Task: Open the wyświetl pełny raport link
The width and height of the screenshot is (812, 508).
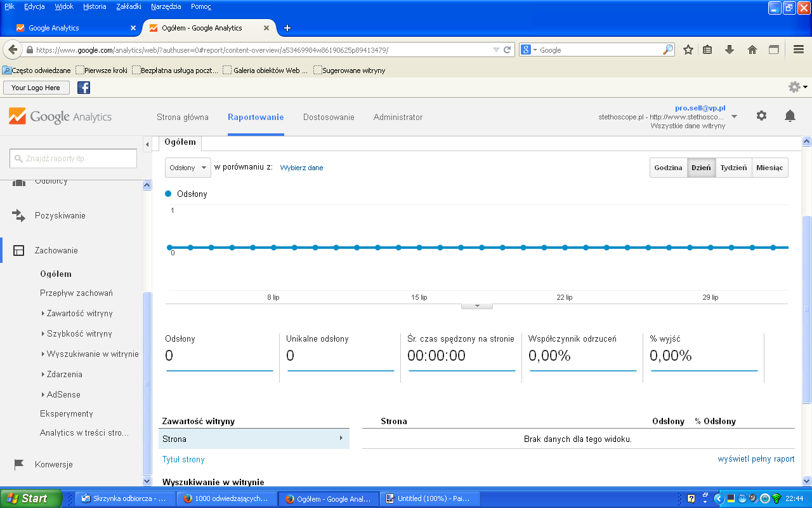Action: [756, 459]
